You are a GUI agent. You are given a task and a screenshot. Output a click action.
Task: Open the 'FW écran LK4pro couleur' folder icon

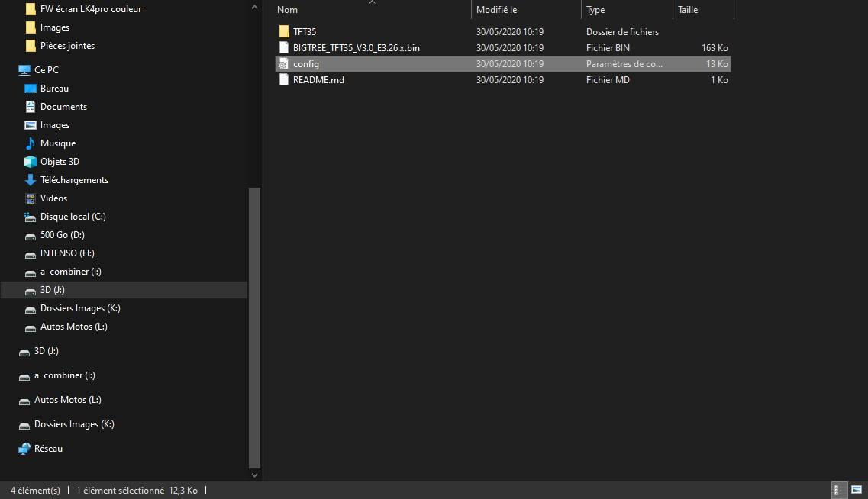(x=31, y=9)
